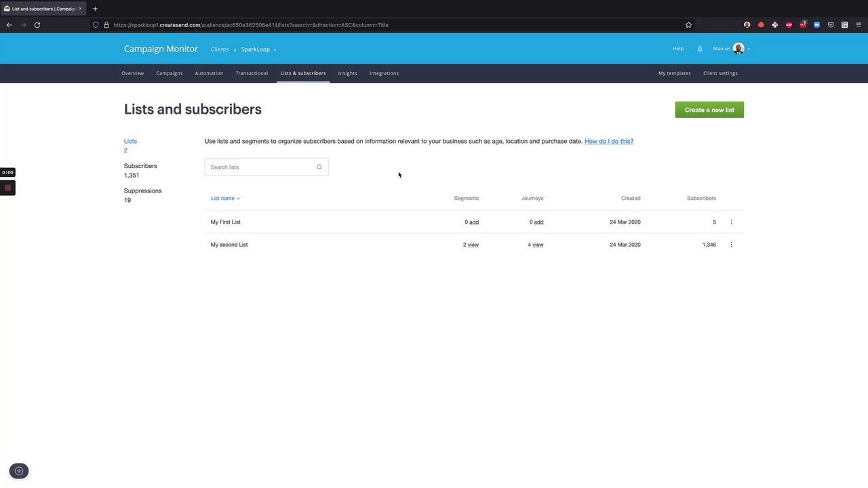
Task: Click the site padlock icon in address bar
Action: 106,25
